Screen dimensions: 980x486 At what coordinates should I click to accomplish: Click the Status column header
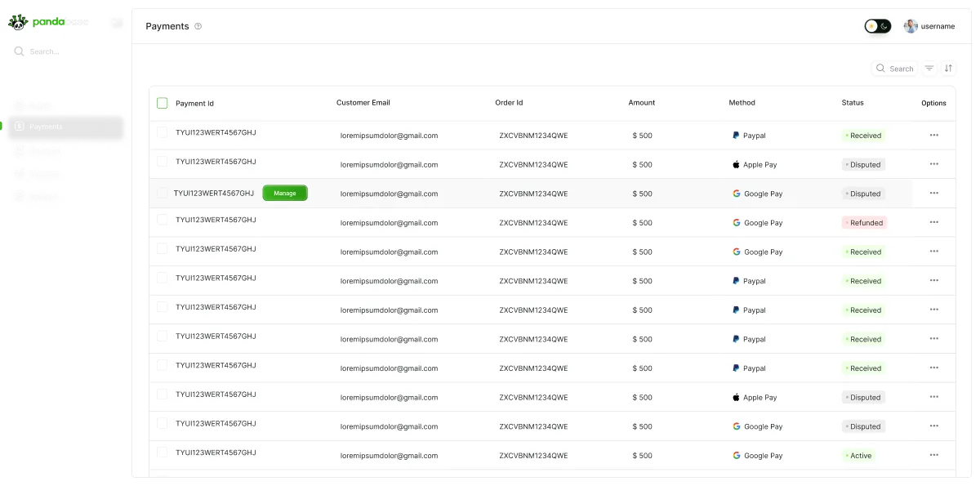coord(853,103)
